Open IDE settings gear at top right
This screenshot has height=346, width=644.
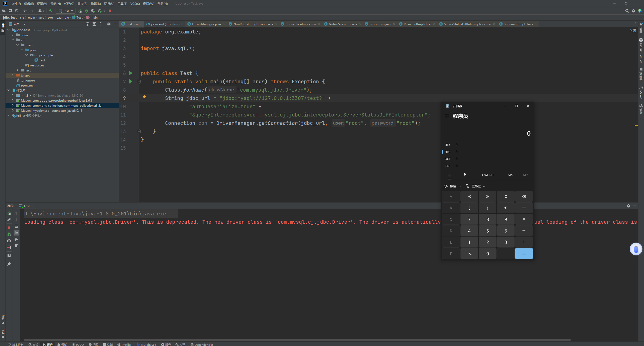coord(633,11)
